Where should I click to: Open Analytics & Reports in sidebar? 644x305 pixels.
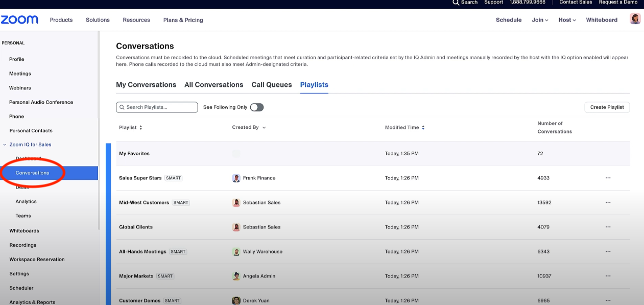point(32,302)
